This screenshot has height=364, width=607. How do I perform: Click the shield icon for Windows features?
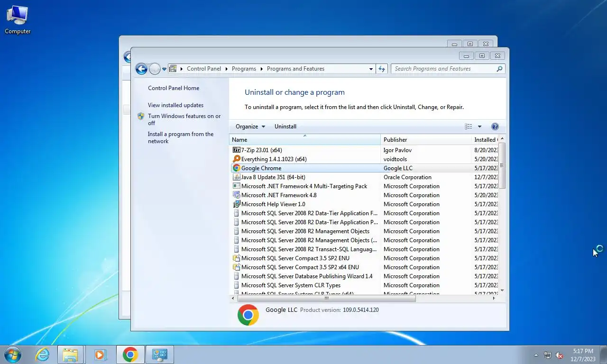[141, 116]
